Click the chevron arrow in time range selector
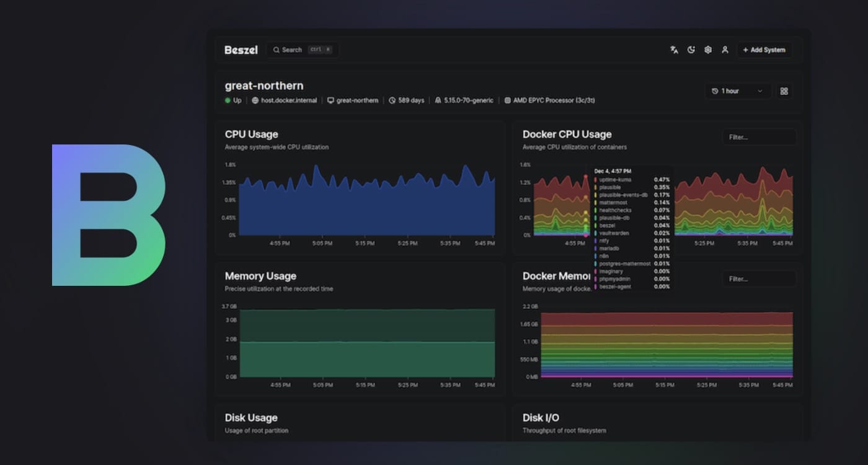This screenshot has width=868, height=465. [760, 91]
